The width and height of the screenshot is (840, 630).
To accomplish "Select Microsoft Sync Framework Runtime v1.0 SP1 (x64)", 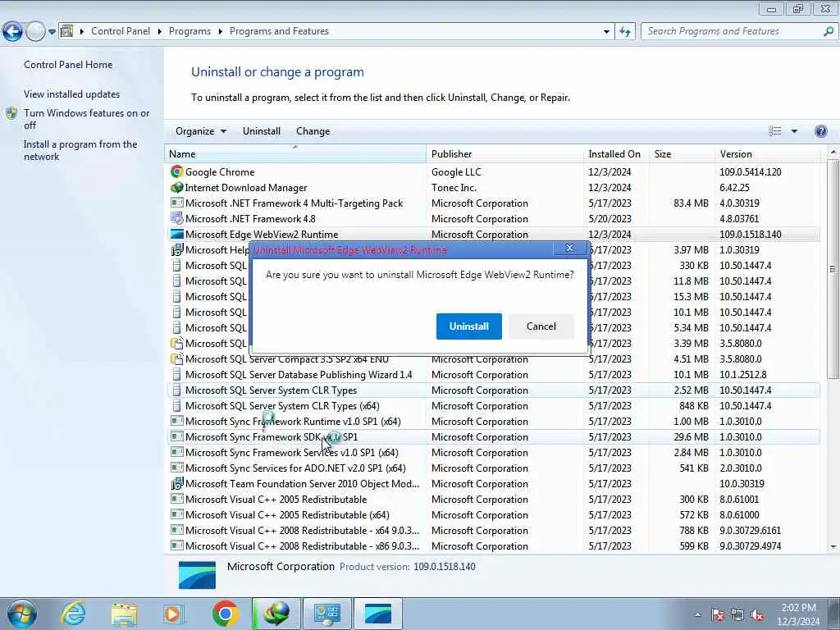I will pyautogui.click(x=493, y=421).
